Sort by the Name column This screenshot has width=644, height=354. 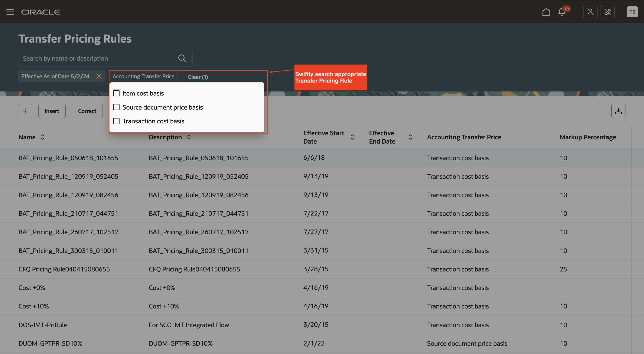[42, 137]
